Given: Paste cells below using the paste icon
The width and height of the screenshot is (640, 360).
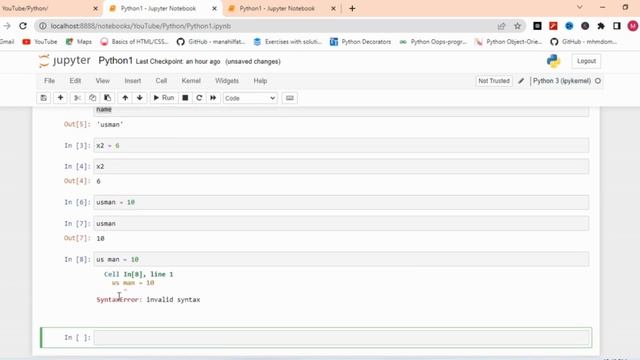Looking at the screenshot, I should click(107, 98).
